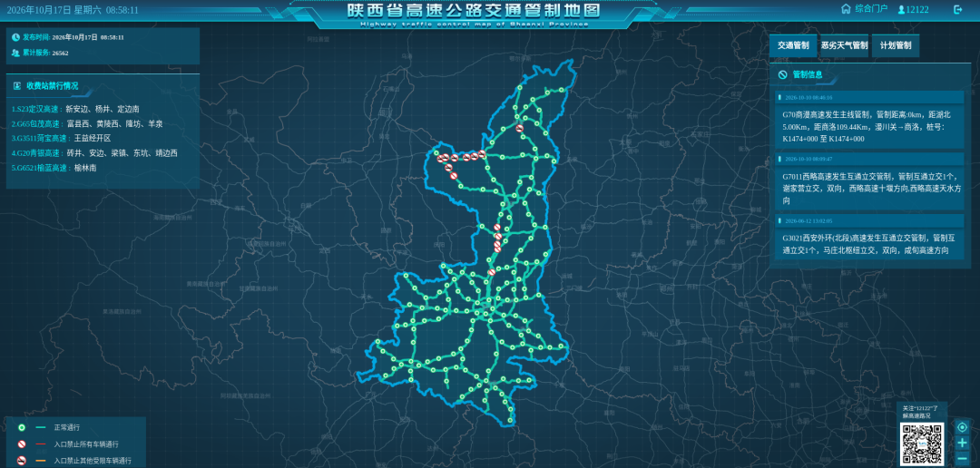
Task: Select the 2026-06-12 13:02:05 timestamp header
Action: (870, 221)
